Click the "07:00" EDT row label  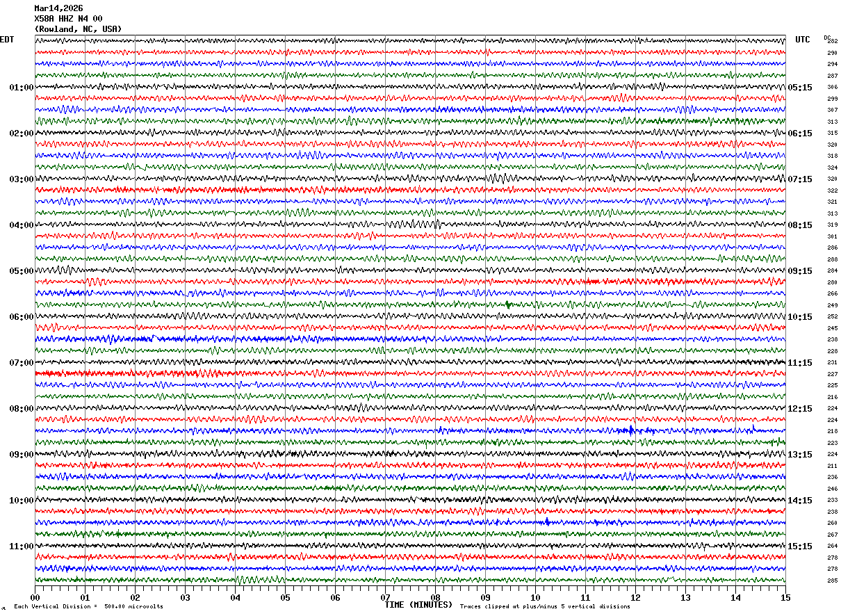tap(22, 363)
